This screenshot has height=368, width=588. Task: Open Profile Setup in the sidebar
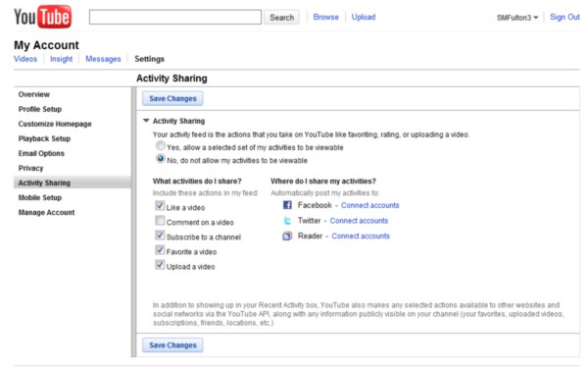40,109
